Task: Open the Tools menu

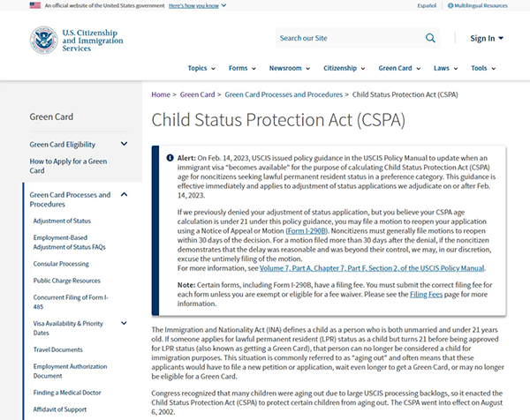Action: coord(483,68)
